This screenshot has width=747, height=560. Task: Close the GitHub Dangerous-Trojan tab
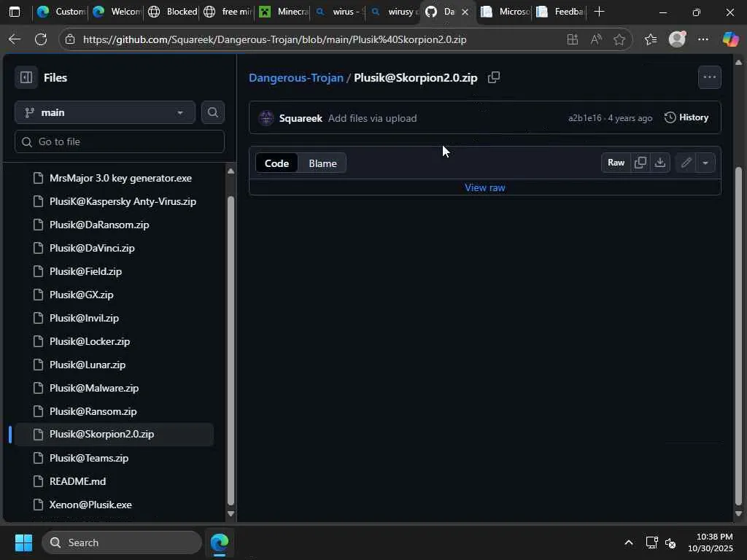point(465,12)
